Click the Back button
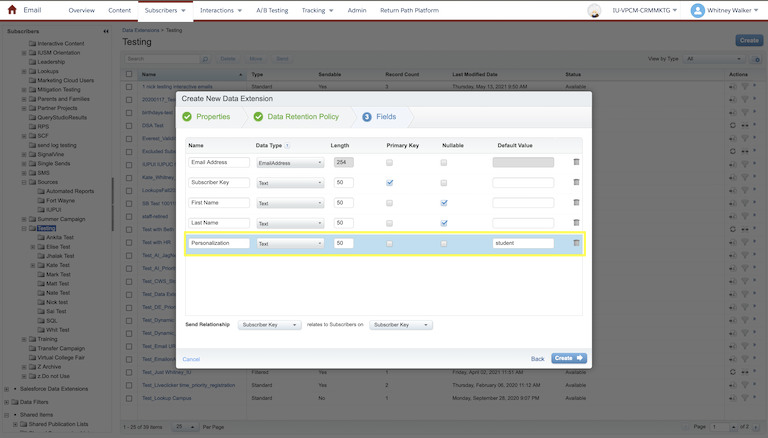Screen dimensions: 768x438 (537, 359)
